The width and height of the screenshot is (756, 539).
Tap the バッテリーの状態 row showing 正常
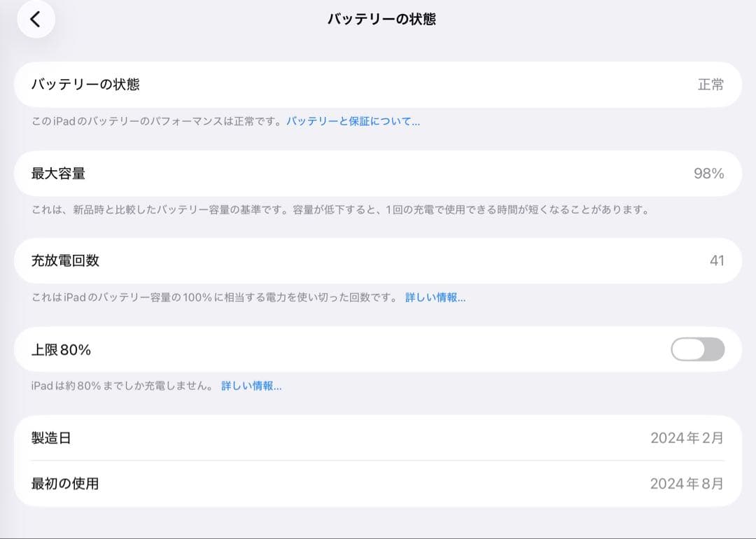click(378, 84)
